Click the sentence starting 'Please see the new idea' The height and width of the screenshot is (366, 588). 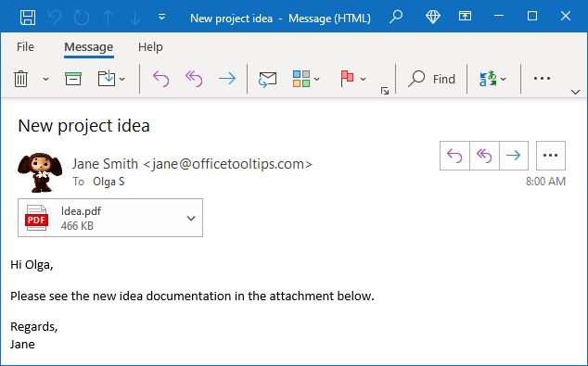(x=192, y=297)
